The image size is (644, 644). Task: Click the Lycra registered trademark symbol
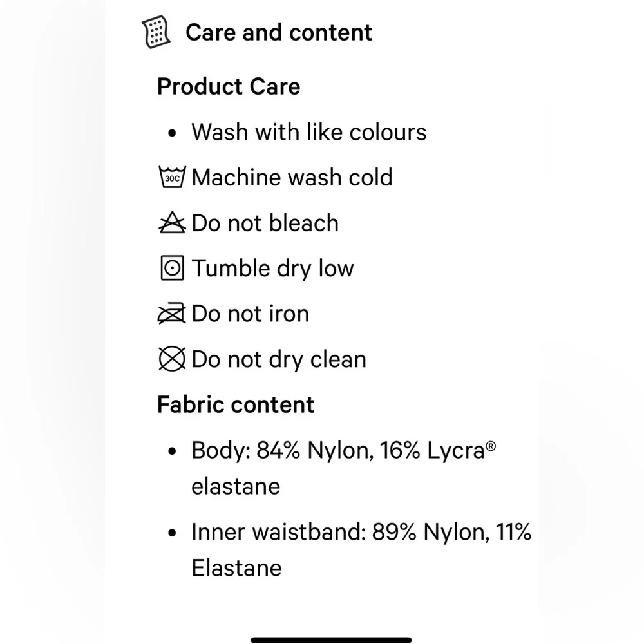tap(491, 446)
